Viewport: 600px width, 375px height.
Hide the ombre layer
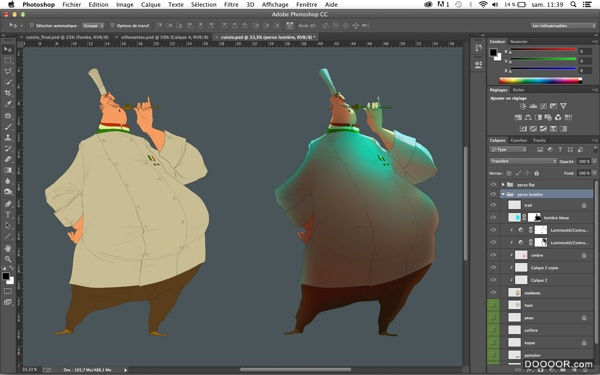(x=493, y=255)
